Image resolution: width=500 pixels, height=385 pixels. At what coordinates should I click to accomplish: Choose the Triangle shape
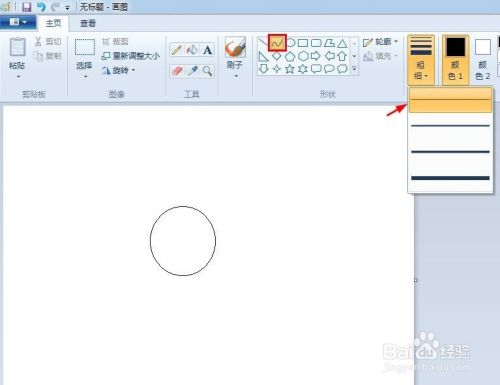pyautogui.click(x=342, y=43)
